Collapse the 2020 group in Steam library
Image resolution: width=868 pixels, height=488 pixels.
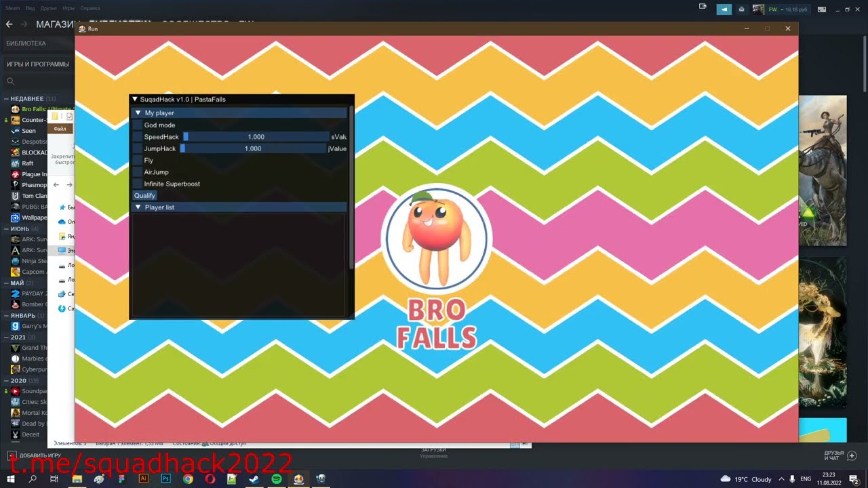pyautogui.click(x=7, y=380)
